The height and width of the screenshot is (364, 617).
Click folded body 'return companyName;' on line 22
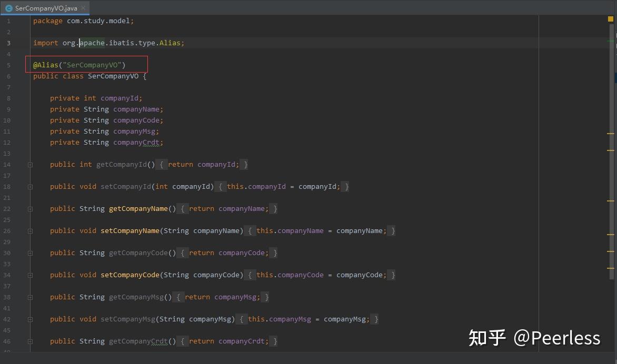coord(228,208)
